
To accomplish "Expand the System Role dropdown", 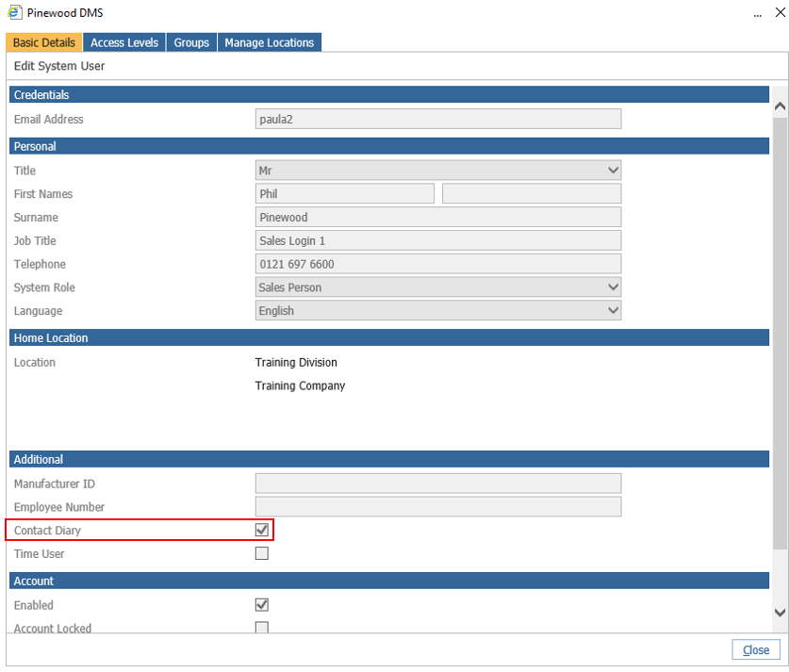I will (x=438, y=287).
